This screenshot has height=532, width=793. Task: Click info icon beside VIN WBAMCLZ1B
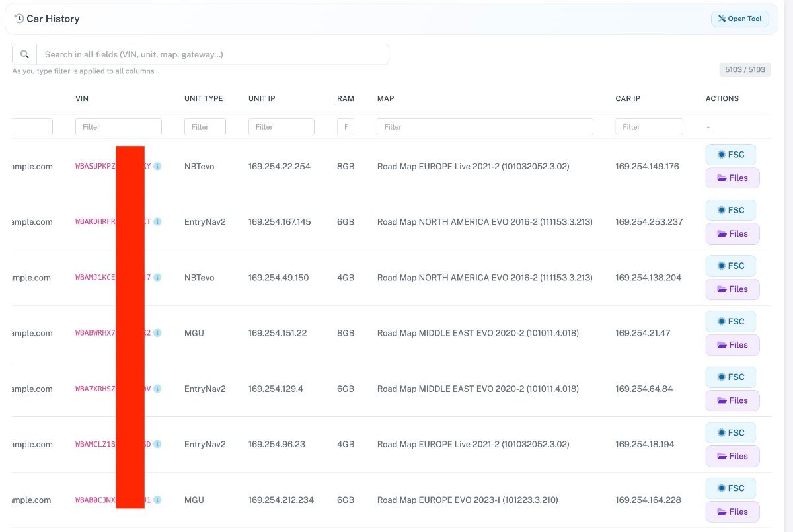[x=157, y=444]
